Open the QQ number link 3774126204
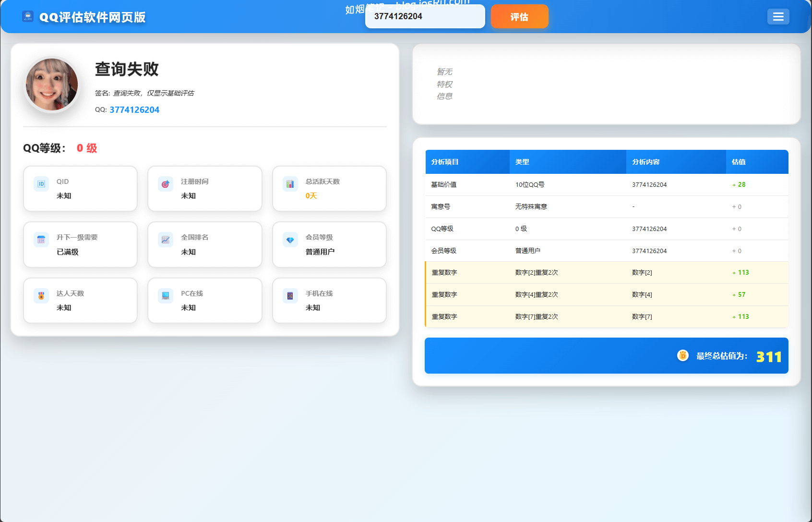 click(134, 109)
